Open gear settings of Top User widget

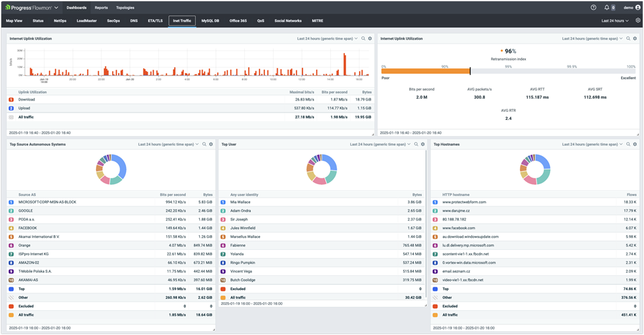(x=423, y=144)
